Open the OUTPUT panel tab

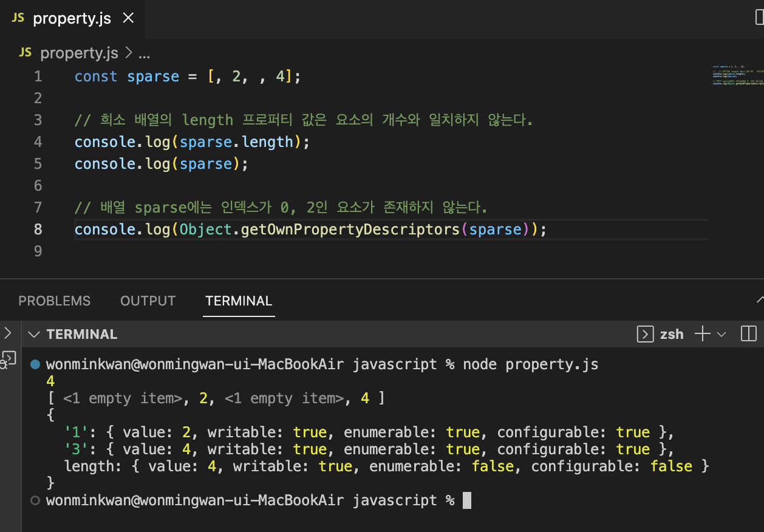148,301
